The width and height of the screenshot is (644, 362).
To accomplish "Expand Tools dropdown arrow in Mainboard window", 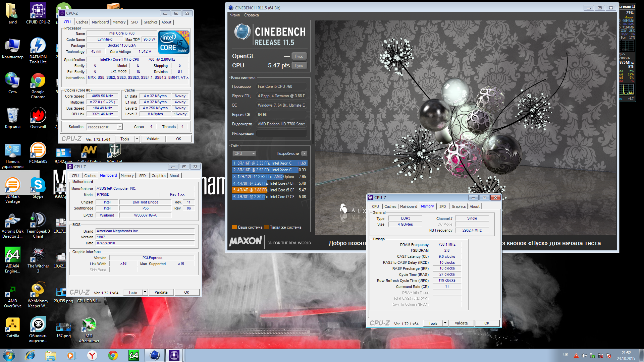I will click(x=145, y=292).
